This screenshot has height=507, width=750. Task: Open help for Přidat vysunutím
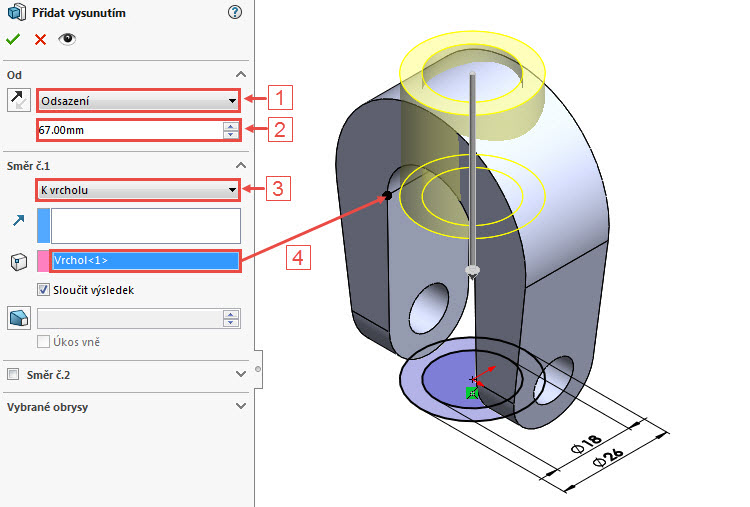pyautogui.click(x=234, y=12)
